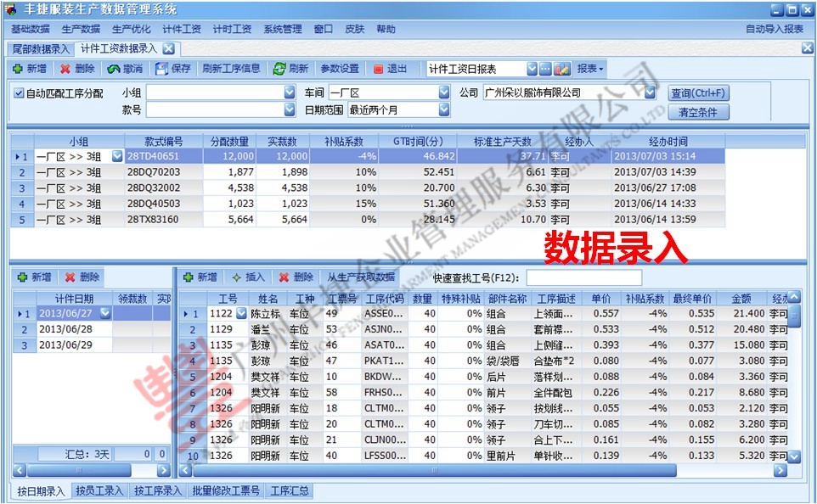Open dropdown on date 2013/06/27 cell
The width and height of the screenshot is (817, 504).
(x=105, y=313)
